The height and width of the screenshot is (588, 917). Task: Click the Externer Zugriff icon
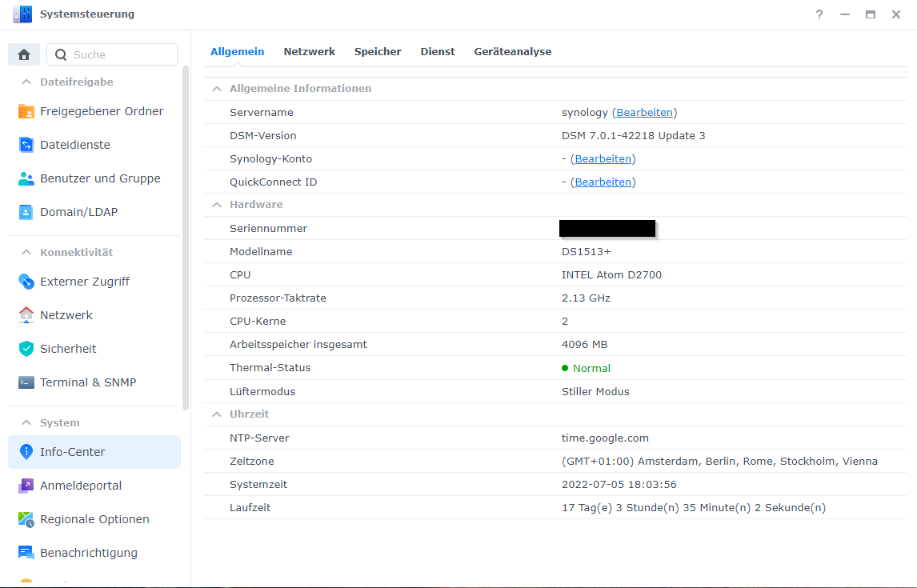26,281
